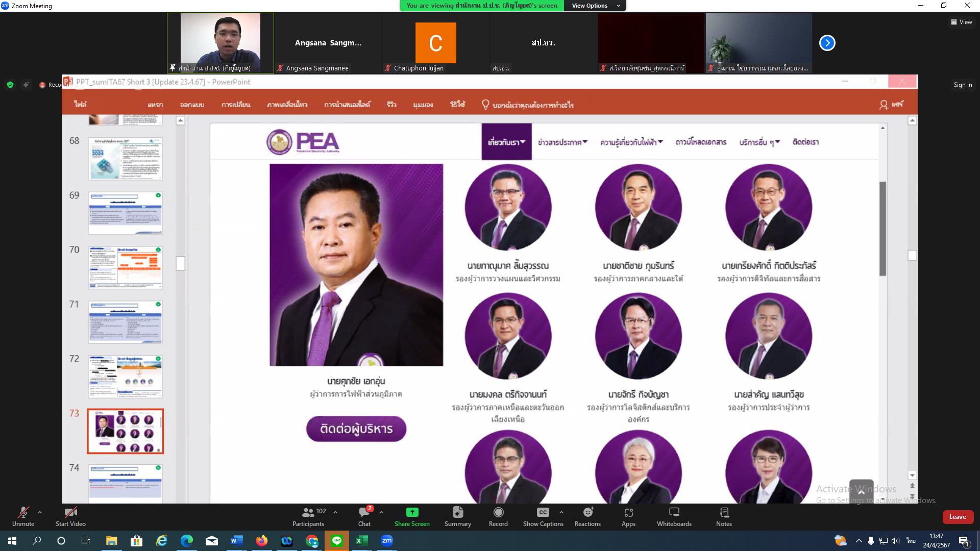This screenshot has width=980, height=551.
Task: Click the slide editor scroll-down arrow
Action: point(912,475)
